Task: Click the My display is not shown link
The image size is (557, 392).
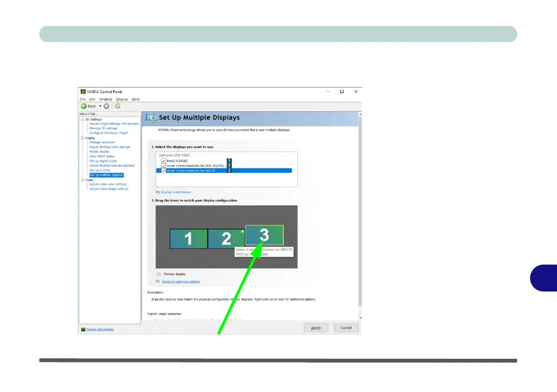Action: (173, 192)
